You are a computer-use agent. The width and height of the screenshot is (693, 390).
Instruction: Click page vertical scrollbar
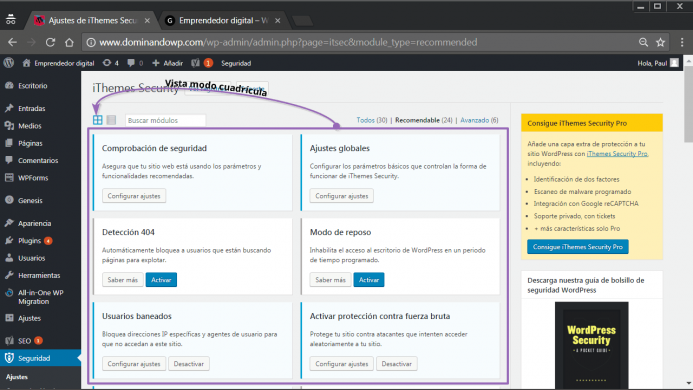[x=688, y=103]
